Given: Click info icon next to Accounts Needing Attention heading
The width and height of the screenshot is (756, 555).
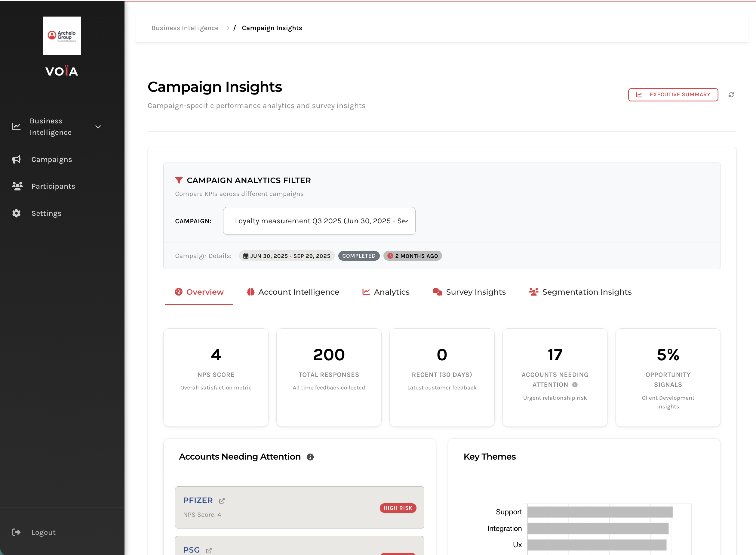Looking at the screenshot, I should click(x=310, y=457).
